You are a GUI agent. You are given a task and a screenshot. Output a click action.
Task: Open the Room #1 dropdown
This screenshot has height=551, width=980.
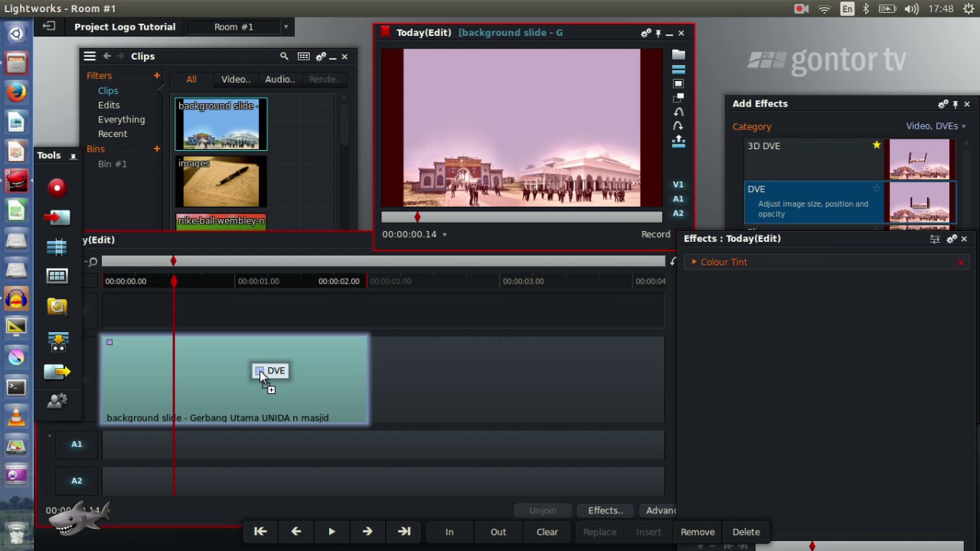(x=286, y=27)
